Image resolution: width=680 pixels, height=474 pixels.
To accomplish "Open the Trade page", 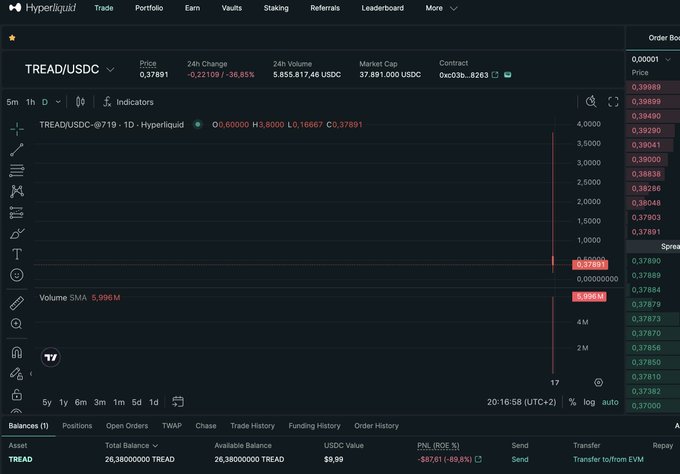I will click(104, 8).
